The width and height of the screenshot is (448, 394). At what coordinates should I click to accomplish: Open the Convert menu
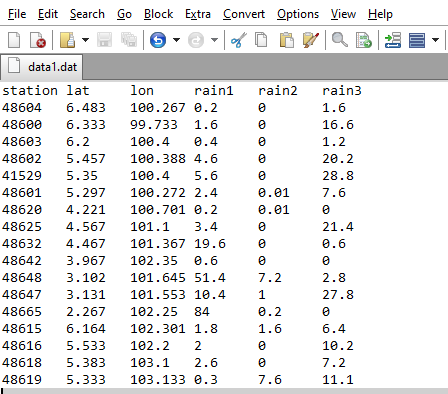pyautogui.click(x=244, y=14)
